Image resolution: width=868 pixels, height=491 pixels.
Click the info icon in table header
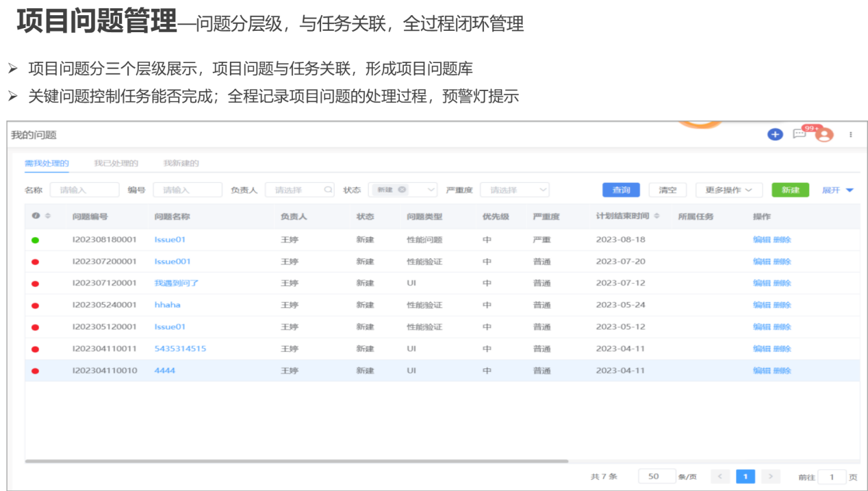[x=36, y=216]
